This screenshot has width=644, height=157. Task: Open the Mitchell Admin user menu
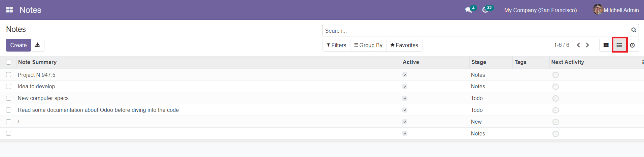click(616, 10)
